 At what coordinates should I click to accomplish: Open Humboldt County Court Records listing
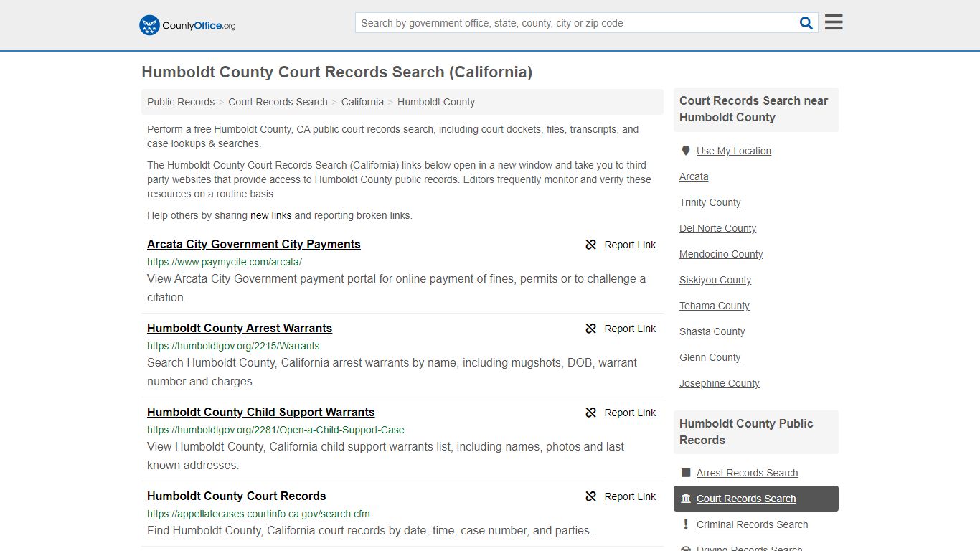click(237, 496)
